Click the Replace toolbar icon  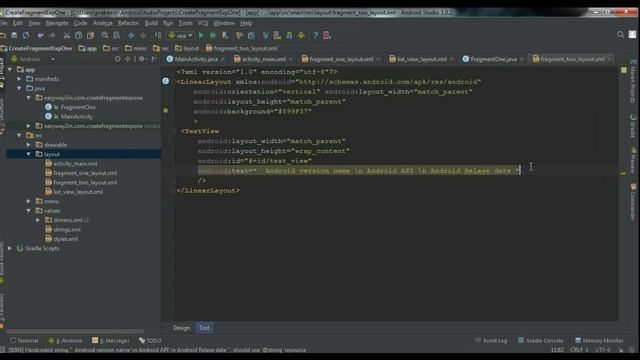pyautogui.click(x=117, y=36)
